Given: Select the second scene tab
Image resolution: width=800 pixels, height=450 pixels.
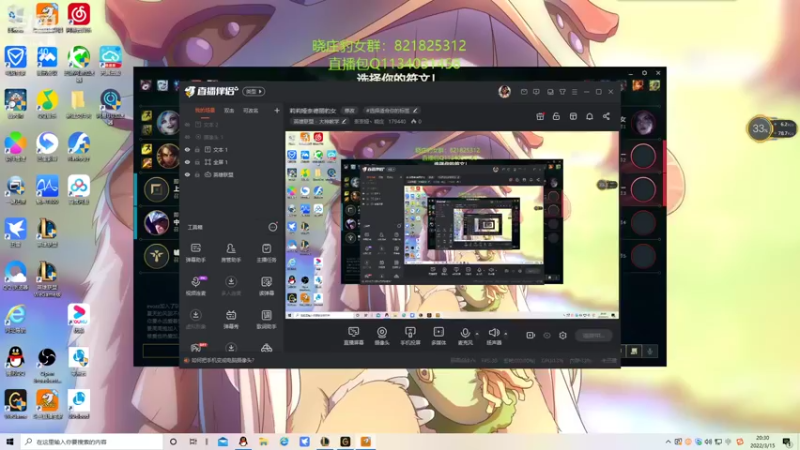Looking at the screenshot, I should (229, 110).
